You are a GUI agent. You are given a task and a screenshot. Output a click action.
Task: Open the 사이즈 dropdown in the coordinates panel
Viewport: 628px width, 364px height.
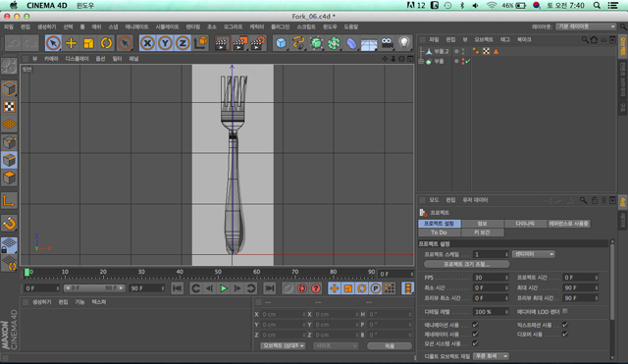(x=336, y=345)
